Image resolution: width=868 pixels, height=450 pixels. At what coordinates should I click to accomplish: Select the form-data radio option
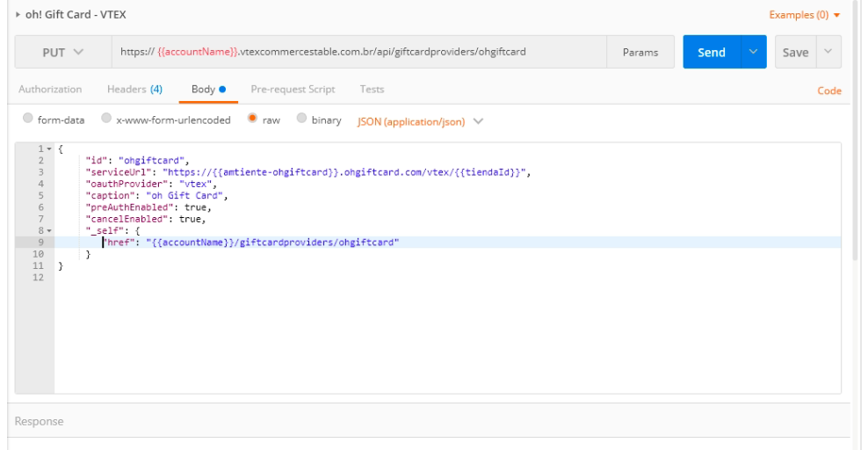point(29,120)
